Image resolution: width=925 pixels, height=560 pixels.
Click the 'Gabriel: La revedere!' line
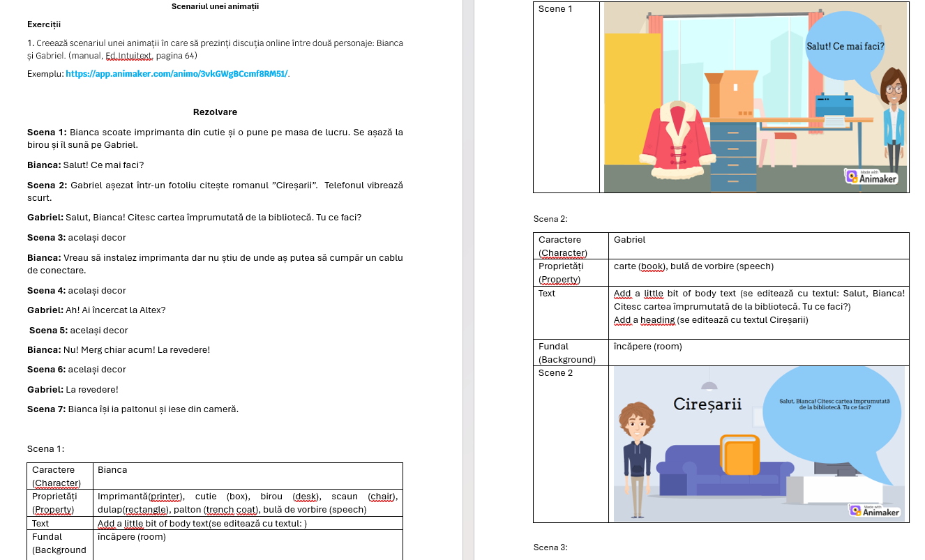tap(73, 390)
